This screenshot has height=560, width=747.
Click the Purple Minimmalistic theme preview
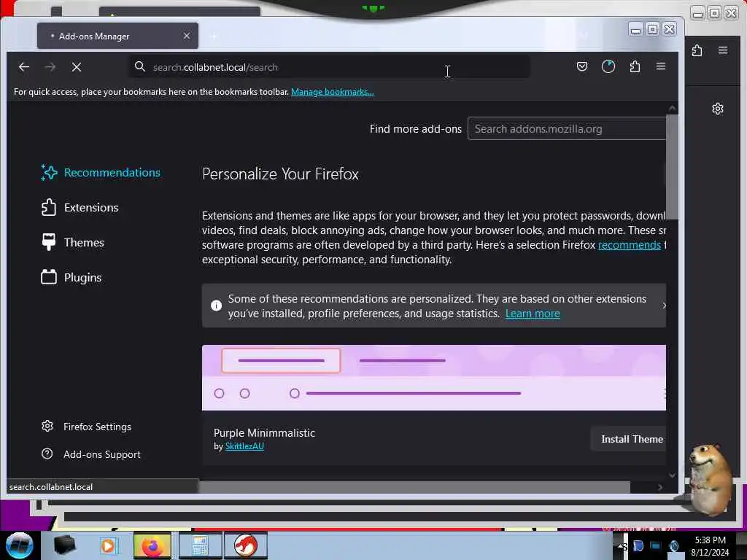[433, 378]
